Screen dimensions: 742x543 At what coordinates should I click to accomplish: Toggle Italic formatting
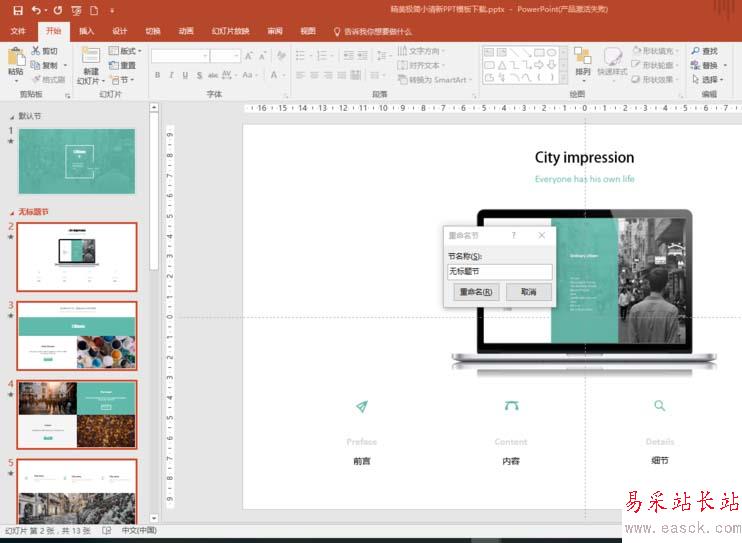click(x=171, y=75)
